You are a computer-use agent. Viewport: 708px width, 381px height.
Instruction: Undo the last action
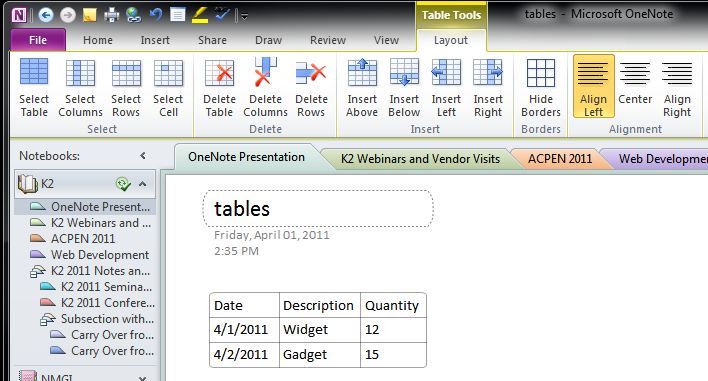[x=156, y=15]
